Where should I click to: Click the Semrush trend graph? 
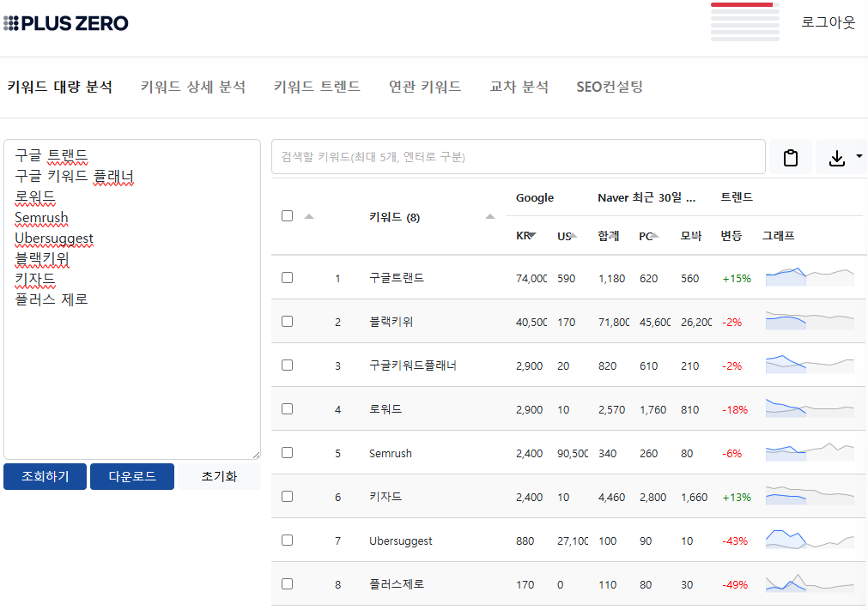pos(810,451)
